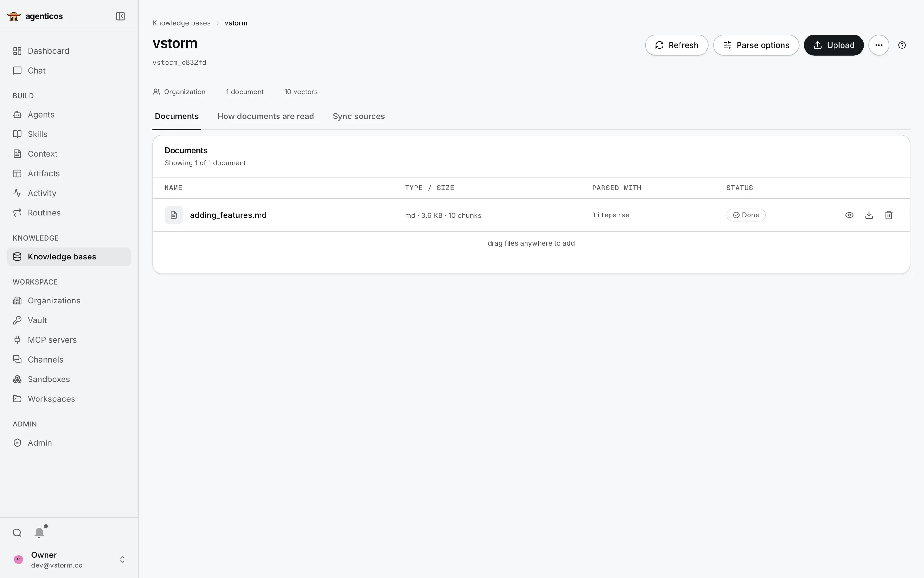
Task: Go to MCP servers
Action: tap(69, 340)
